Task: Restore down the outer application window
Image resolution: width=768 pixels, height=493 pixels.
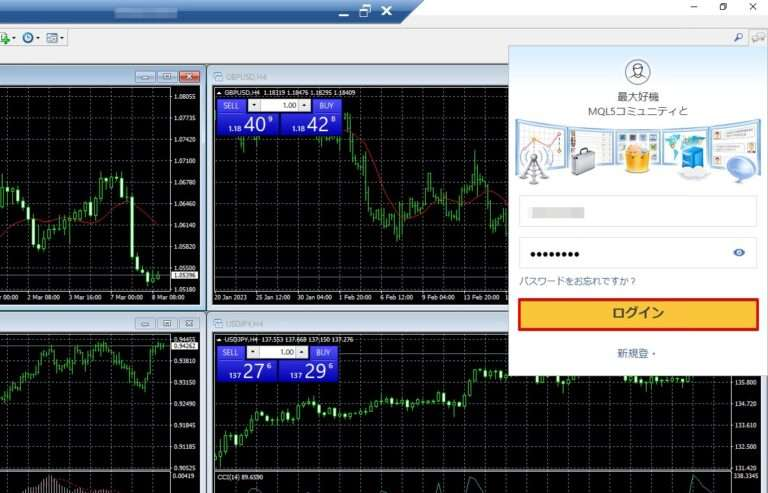Action: tap(723, 7)
